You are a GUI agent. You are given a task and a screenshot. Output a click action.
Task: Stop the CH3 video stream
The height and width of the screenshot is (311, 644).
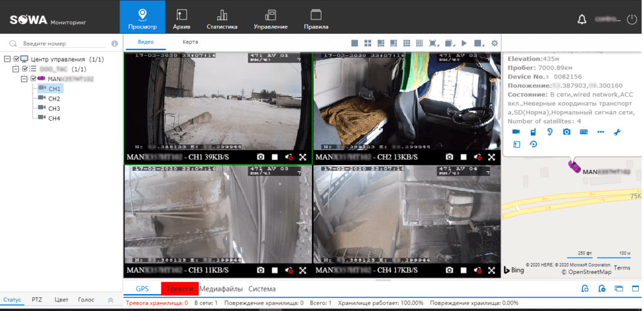[275, 270]
